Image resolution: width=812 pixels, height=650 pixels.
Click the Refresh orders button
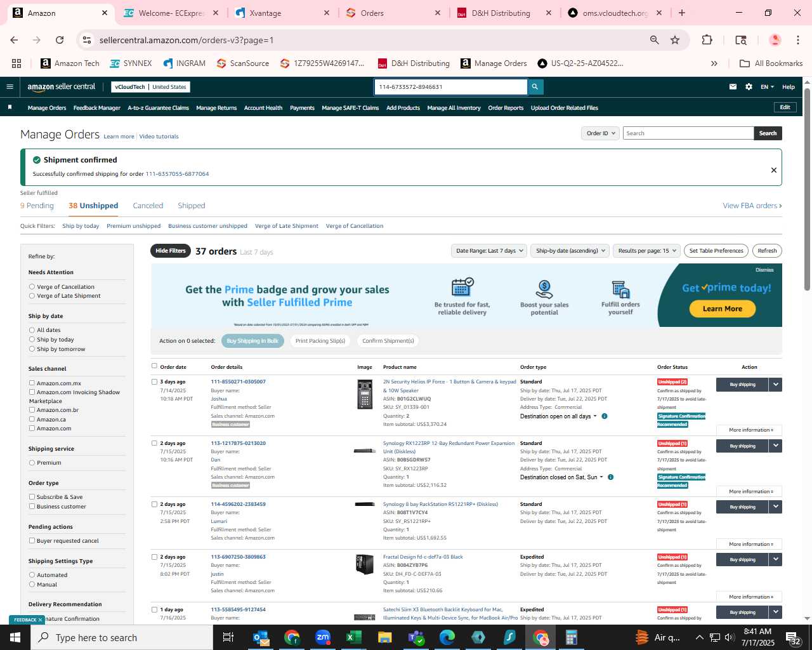[x=767, y=251]
